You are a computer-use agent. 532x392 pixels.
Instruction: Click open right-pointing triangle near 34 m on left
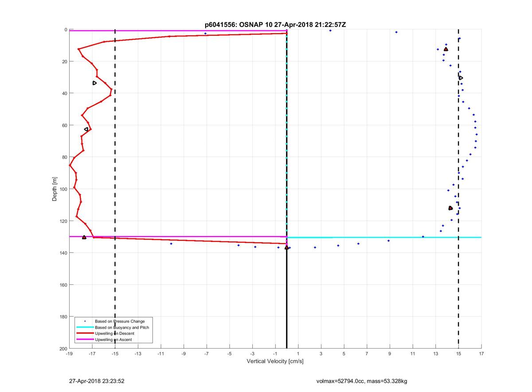pyautogui.click(x=94, y=83)
